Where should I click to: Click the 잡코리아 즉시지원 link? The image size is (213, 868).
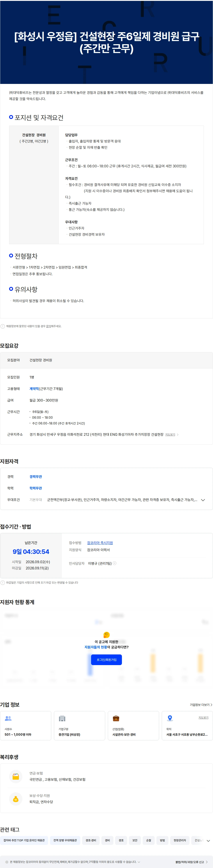100,543
